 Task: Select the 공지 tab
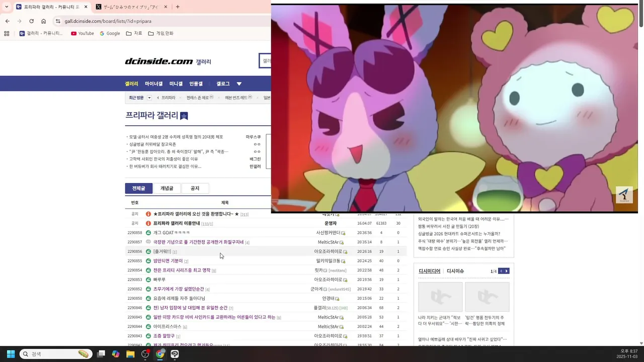(195, 189)
